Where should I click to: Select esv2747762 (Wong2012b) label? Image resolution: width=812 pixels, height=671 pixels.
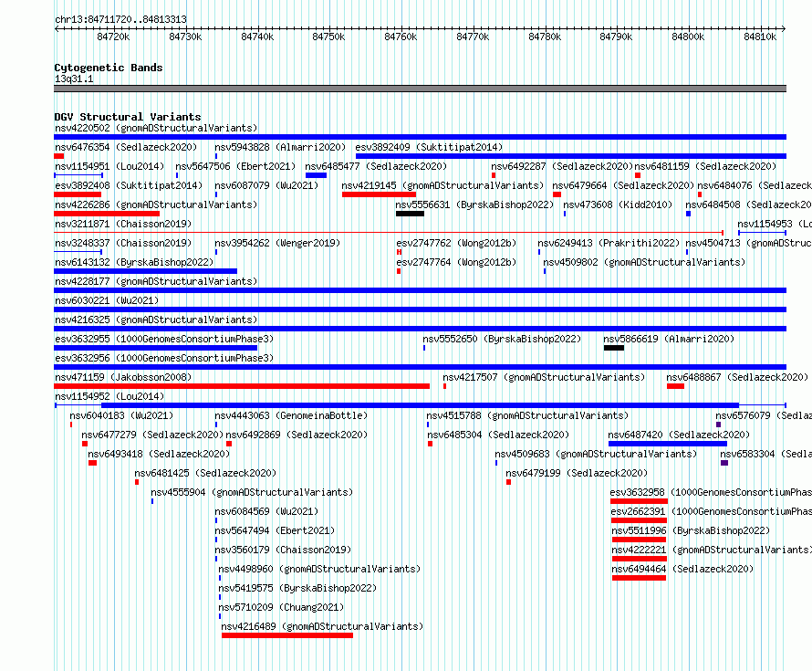click(456, 243)
